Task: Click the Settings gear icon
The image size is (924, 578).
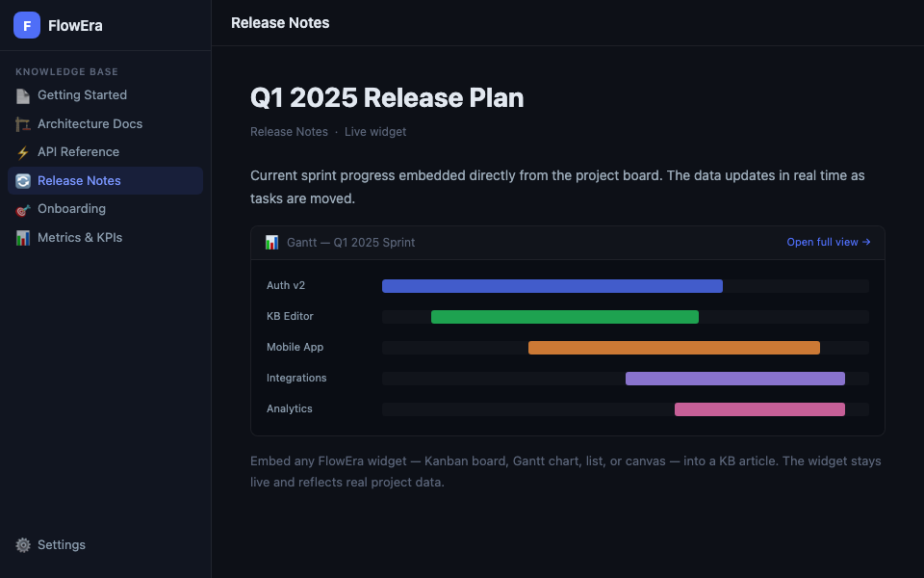Action: click(x=23, y=545)
